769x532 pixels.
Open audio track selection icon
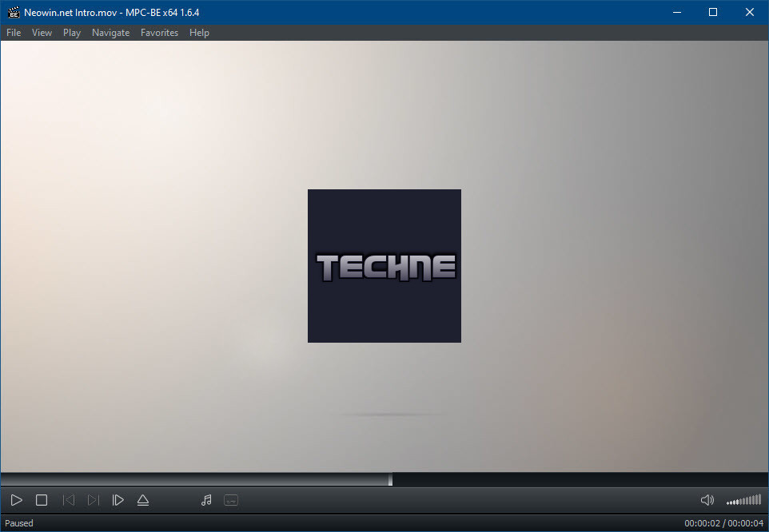[206, 500]
